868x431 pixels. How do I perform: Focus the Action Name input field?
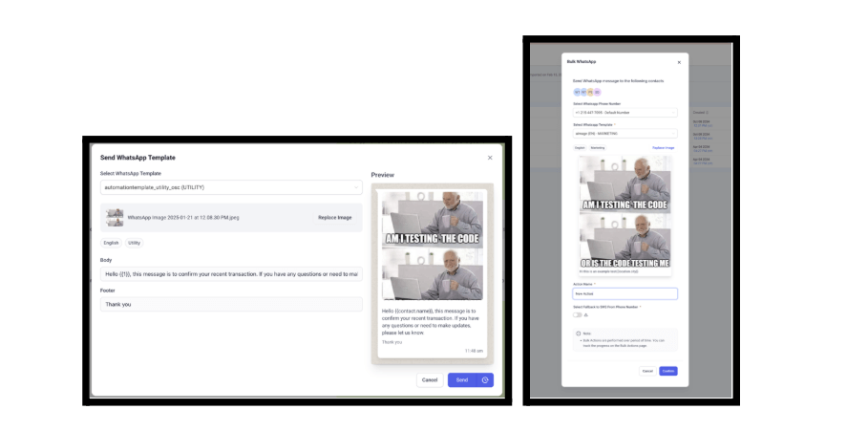point(625,293)
